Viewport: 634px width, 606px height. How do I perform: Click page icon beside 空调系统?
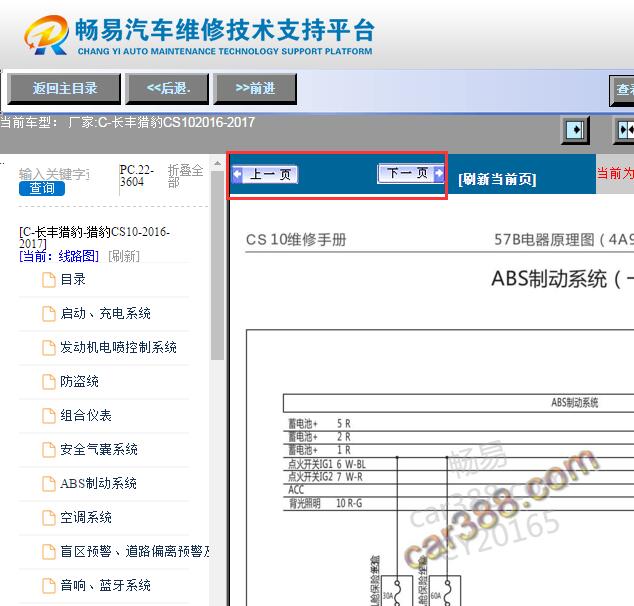point(49,517)
